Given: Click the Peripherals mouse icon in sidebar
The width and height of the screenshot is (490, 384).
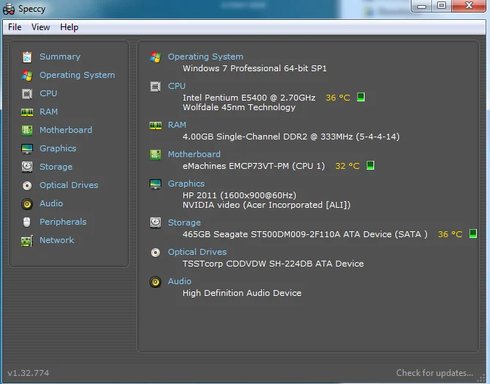Looking at the screenshot, I should [x=27, y=222].
